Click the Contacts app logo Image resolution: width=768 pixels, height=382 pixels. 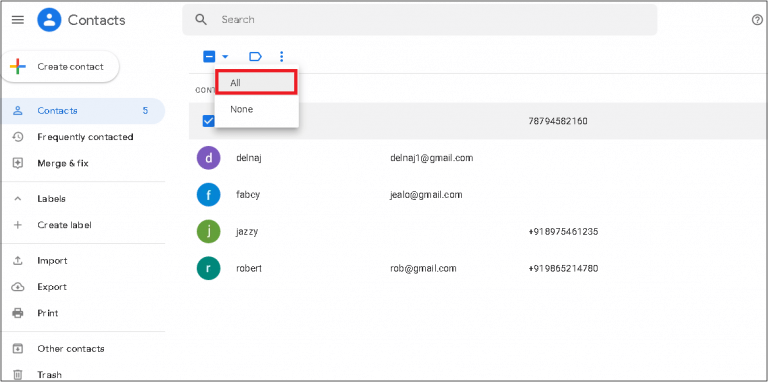[49, 20]
